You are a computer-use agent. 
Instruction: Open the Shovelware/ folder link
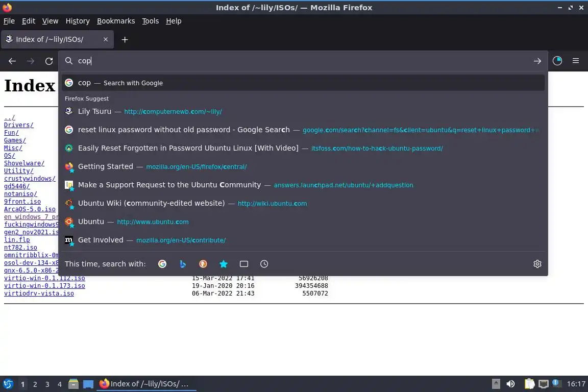pyautogui.click(x=24, y=163)
